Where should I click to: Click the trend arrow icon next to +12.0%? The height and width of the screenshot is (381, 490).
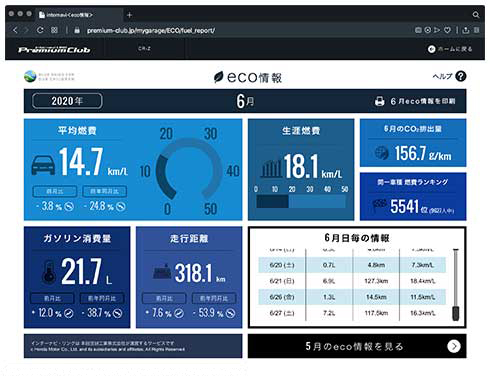pyautogui.click(x=69, y=313)
